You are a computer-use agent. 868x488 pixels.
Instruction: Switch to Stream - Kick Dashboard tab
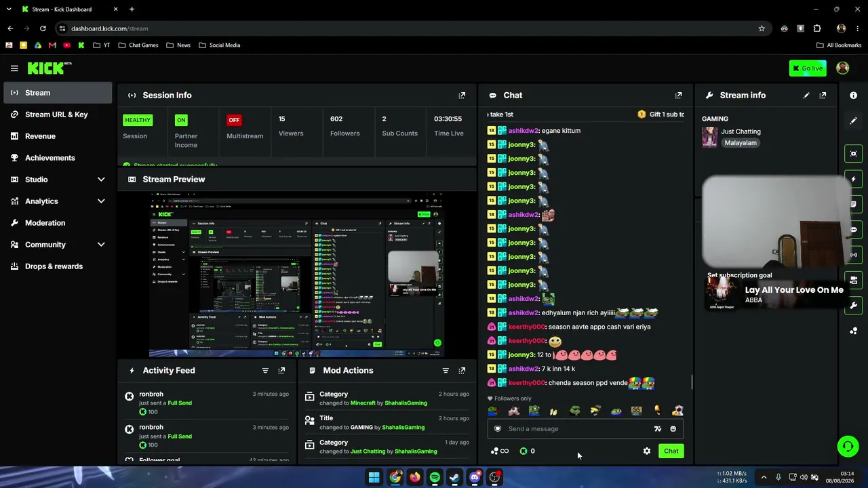[x=69, y=9]
